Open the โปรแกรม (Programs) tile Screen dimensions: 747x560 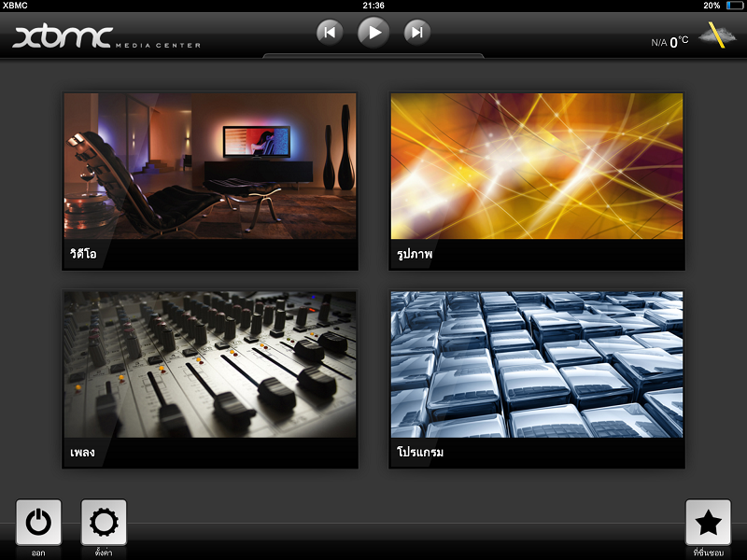(537, 380)
